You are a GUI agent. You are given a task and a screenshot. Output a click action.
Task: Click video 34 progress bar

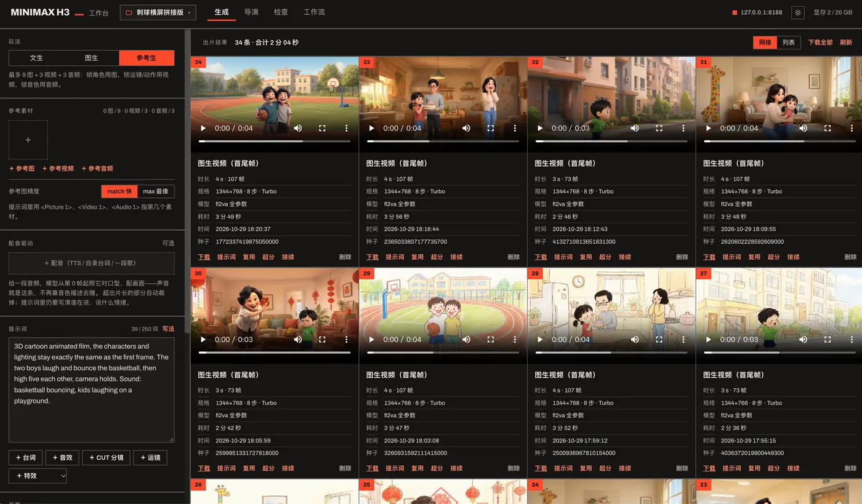[275, 141]
